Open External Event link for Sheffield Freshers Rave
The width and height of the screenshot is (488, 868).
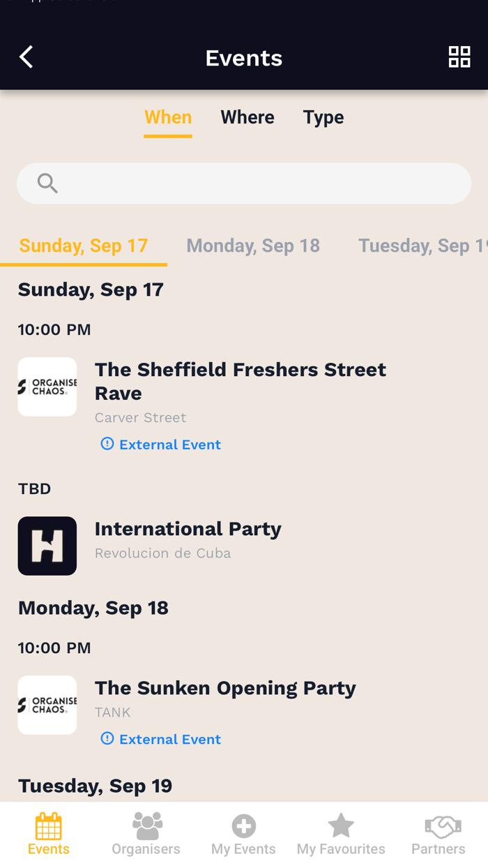169,444
